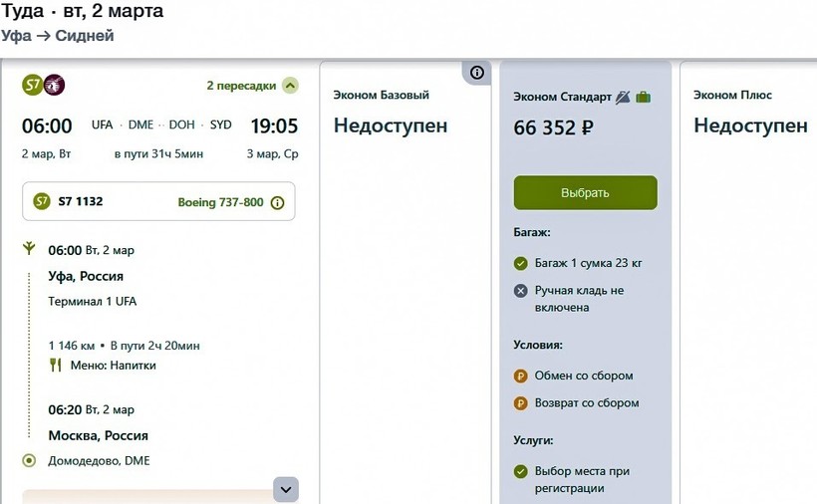Click the crossed-out hand luggage icon

pos(624,97)
